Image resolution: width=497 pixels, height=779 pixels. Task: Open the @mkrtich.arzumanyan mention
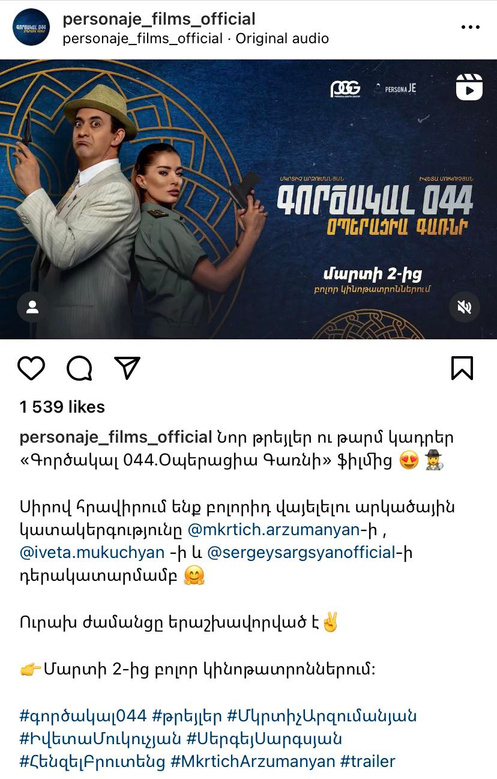point(274,530)
